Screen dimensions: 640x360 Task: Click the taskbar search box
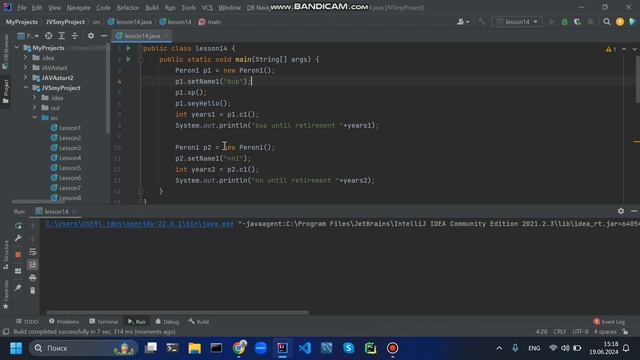tap(84, 348)
